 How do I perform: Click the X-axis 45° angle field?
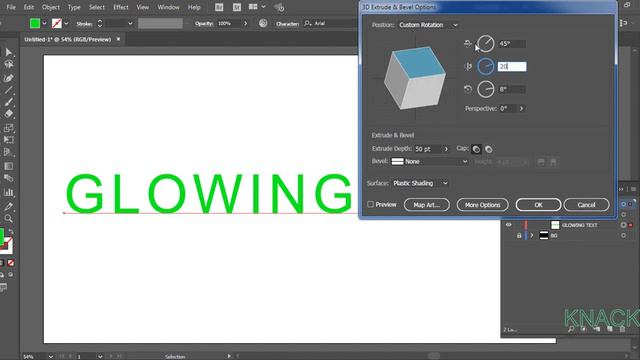tap(512, 44)
